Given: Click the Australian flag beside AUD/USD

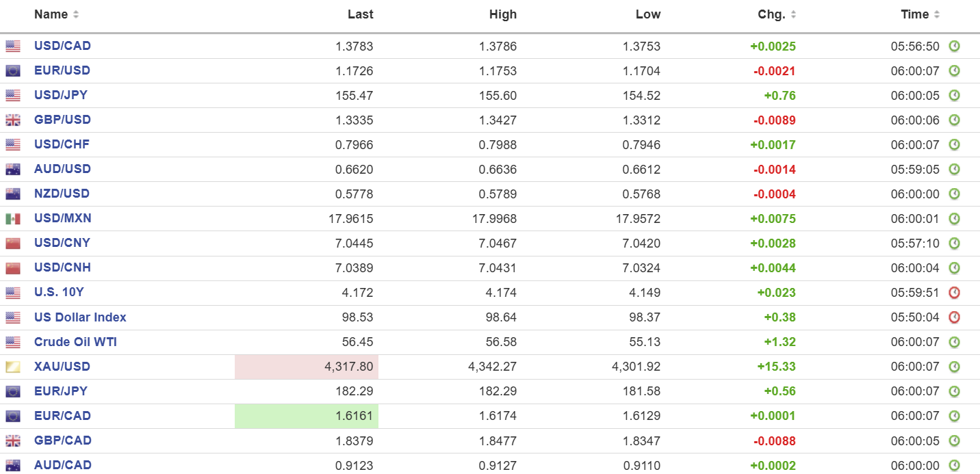Looking at the screenshot, I should [13, 170].
